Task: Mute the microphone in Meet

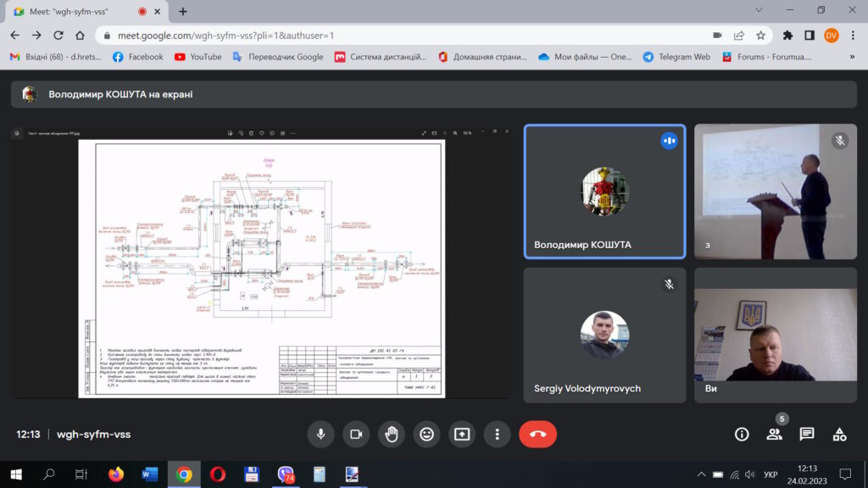Action: click(320, 435)
